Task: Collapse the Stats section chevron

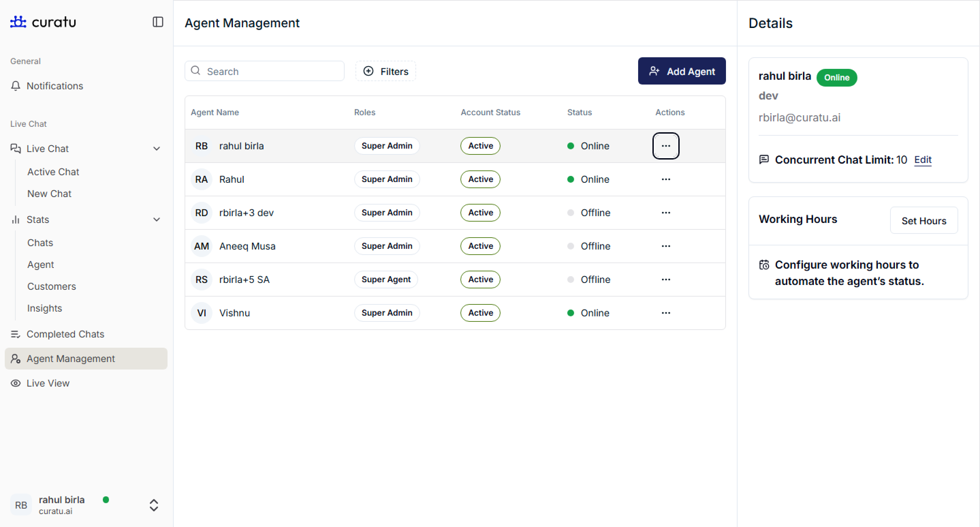Action: 156,219
